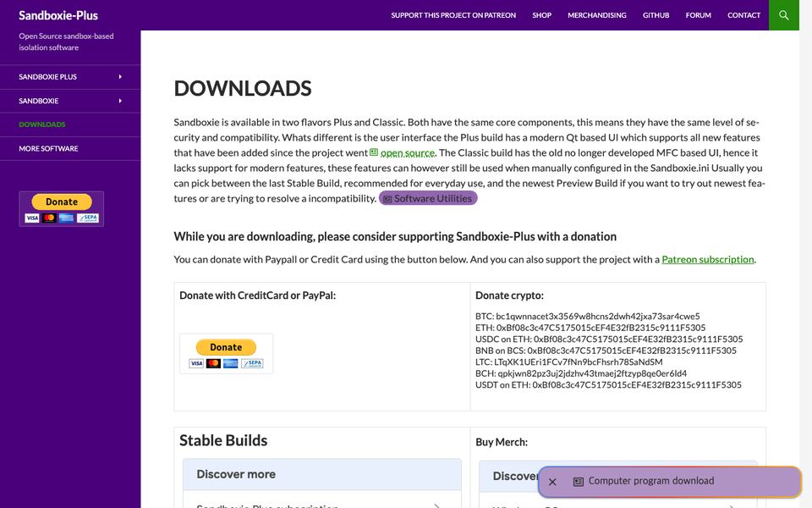
Task: Click the Donate with CreditCard or PayPal label
Action: tap(257, 295)
